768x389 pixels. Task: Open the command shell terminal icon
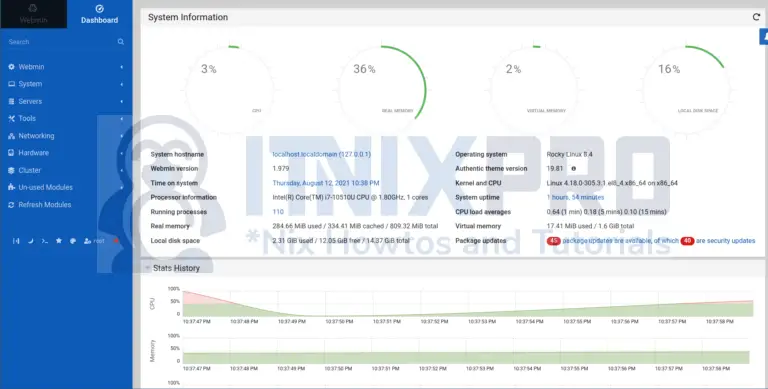[x=45, y=241]
